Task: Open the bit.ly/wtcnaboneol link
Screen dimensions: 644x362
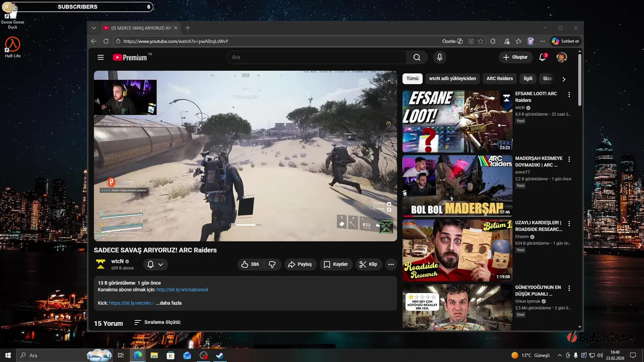Action: [x=182, y=290]
